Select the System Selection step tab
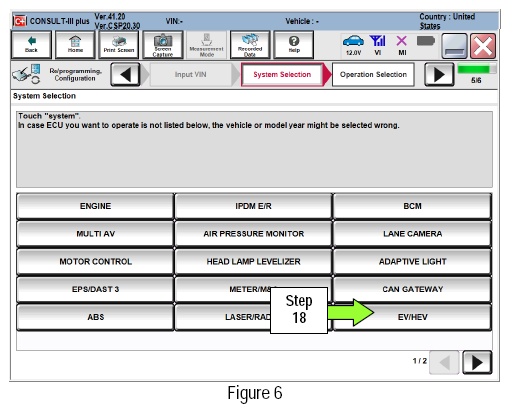The width and height of the screenshot is (510, 413). point(282,74)
